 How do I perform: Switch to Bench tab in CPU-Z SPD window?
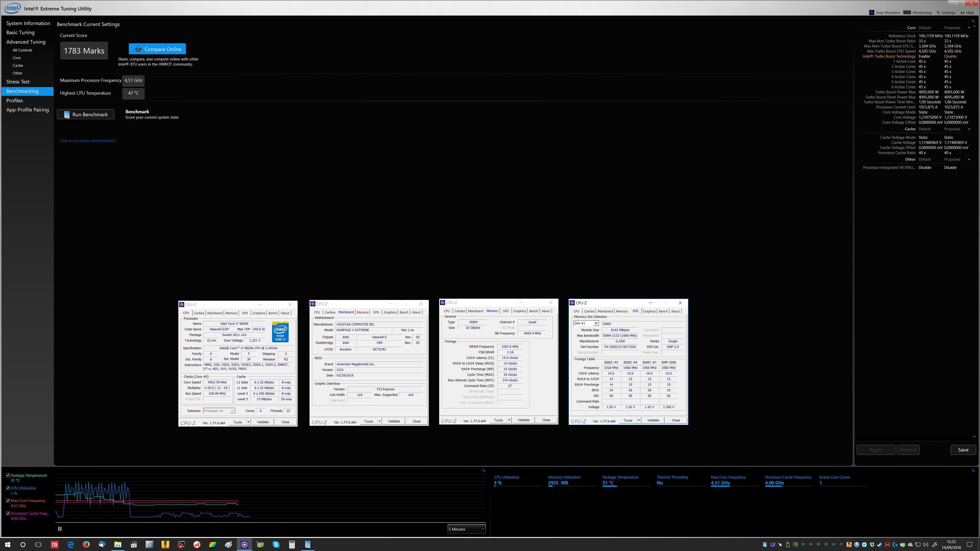pos(663,311)
